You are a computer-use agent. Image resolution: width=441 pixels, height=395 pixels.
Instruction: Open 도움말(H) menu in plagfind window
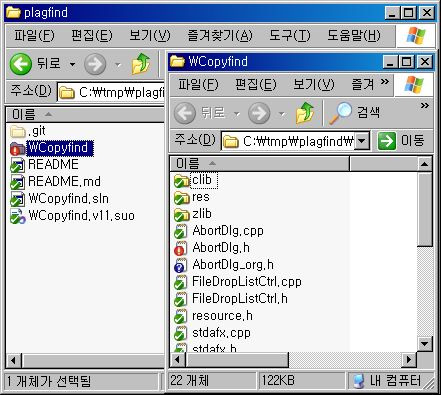click(354, 35)
